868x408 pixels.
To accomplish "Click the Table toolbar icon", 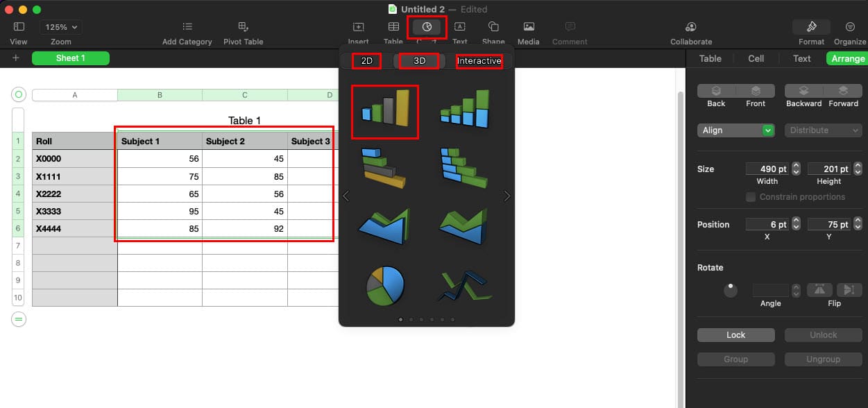I will pyautogui.click(x=393, y=27).
